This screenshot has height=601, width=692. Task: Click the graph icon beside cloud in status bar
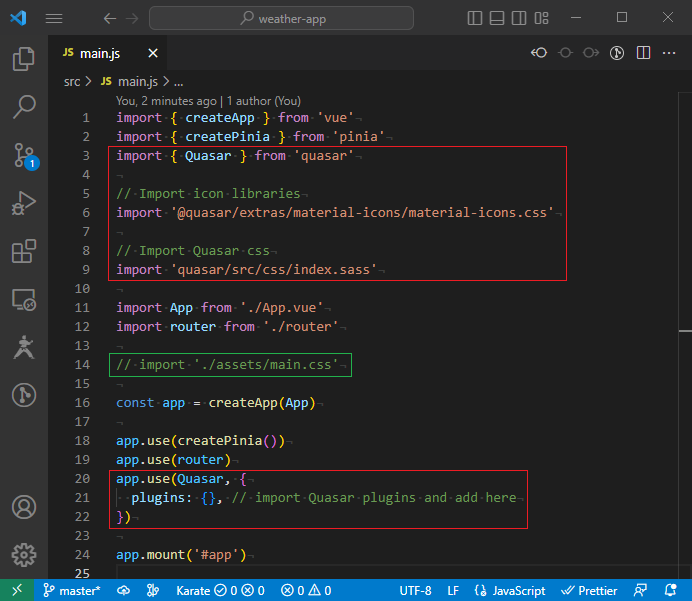[153, 590]
